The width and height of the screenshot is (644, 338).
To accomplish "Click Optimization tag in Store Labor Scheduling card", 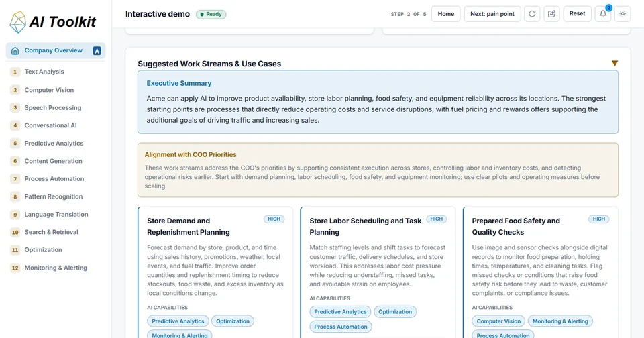I will [395, 312].
